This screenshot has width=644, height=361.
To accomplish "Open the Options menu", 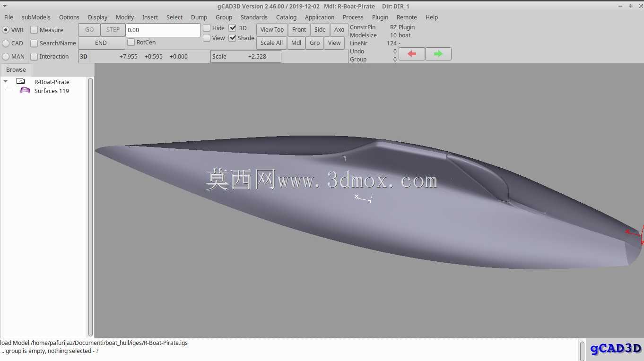I will (x=69, y=17).
